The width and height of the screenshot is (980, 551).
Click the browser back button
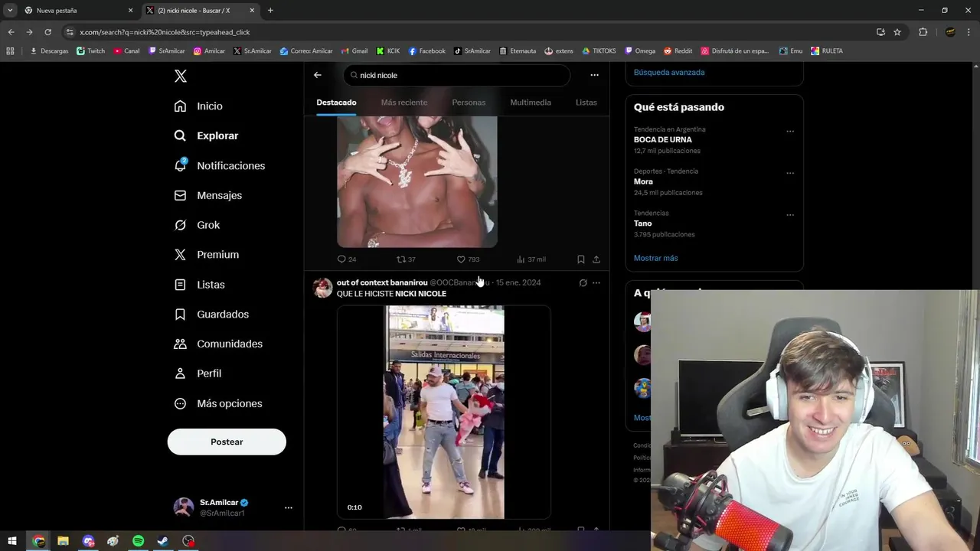click(11, 32)
